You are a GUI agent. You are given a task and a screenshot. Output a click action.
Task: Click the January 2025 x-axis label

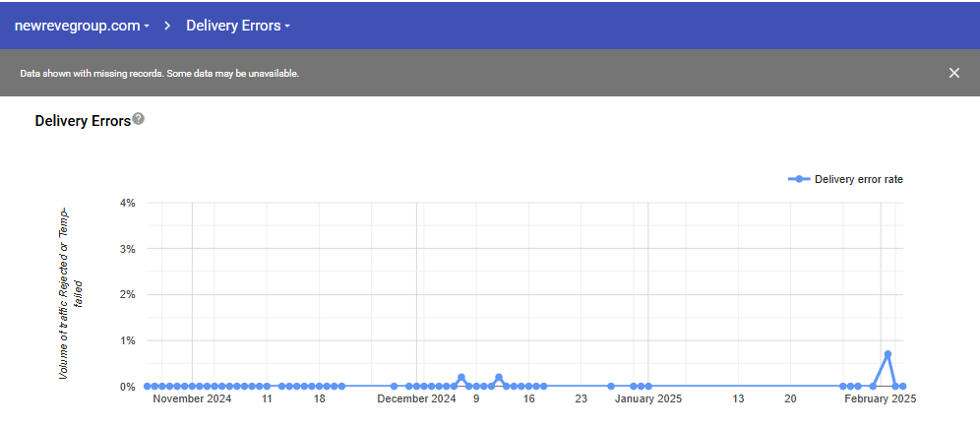click(647, 399)
